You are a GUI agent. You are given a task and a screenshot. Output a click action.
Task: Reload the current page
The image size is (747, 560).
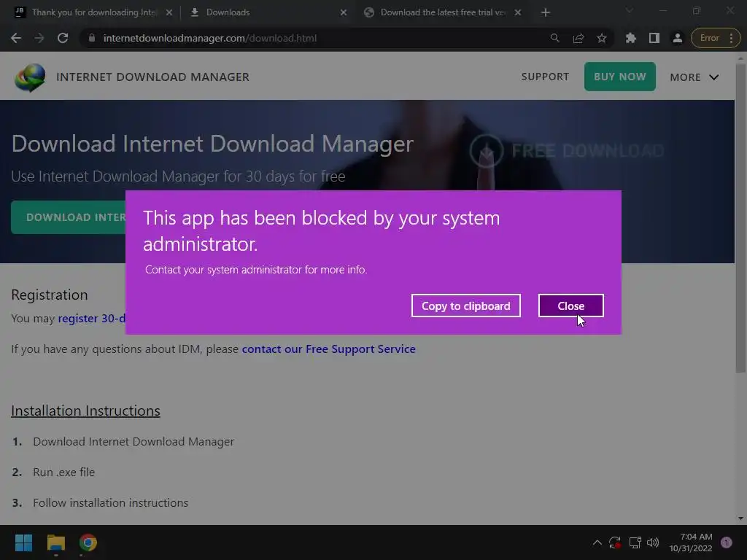(63, 38)
